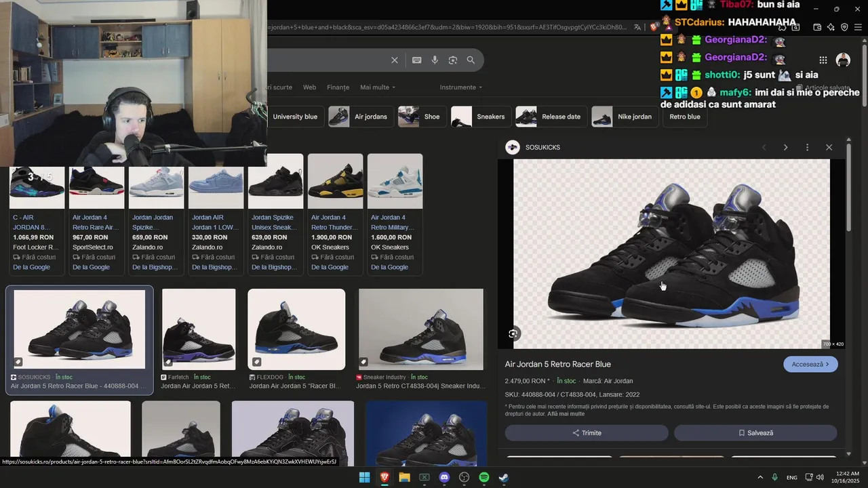Open SportSelect.ro 967,00 RON product card
The height and width of the screenshot is (488, 868).
tap(97, 220)
